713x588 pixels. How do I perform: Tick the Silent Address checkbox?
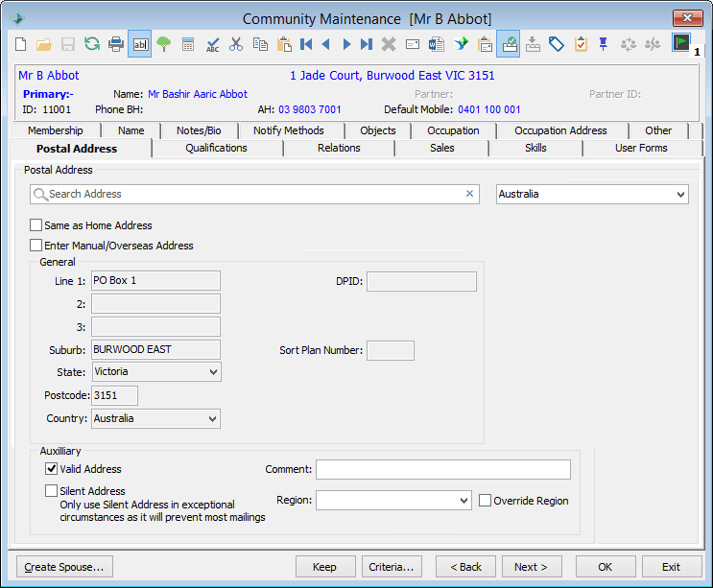coord(52,491)
